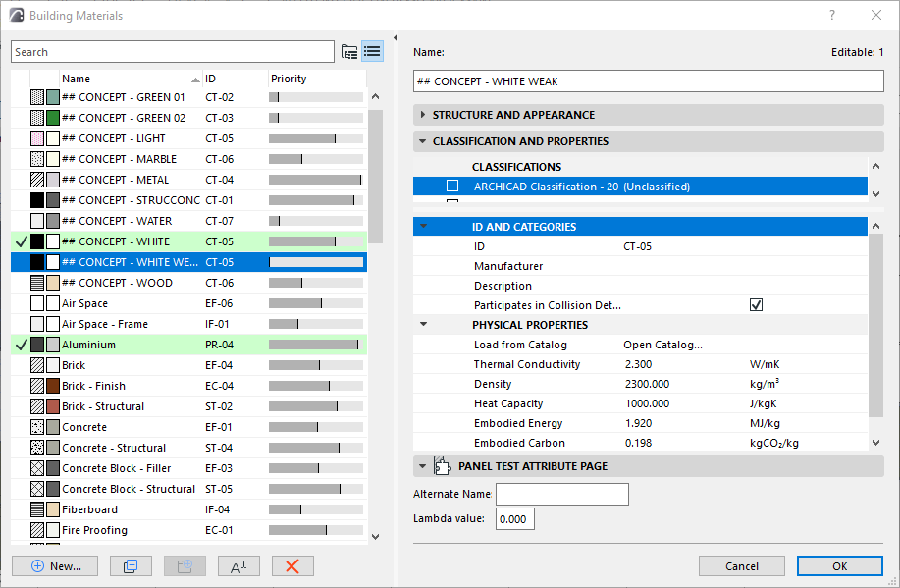This screenshot has width=900, height=588.
Task: Click green color swatch of CONCEPT - GREEN 02
Action: (x=53, y=119)
